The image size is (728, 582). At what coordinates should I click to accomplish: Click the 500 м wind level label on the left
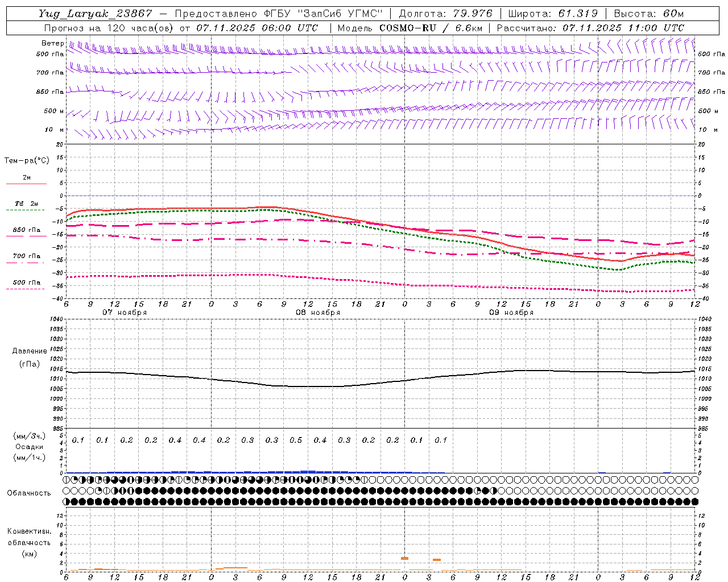click(x=54, y=111)
